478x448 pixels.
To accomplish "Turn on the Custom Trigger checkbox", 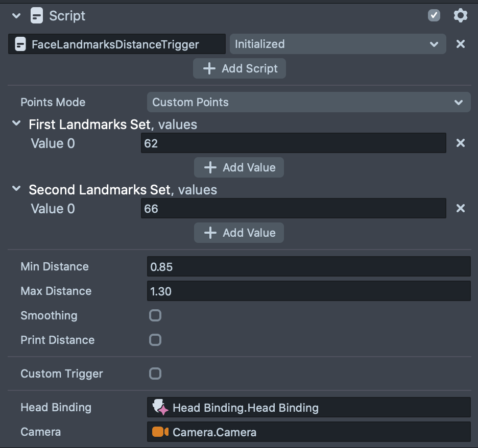I will [x=155, y=374].
